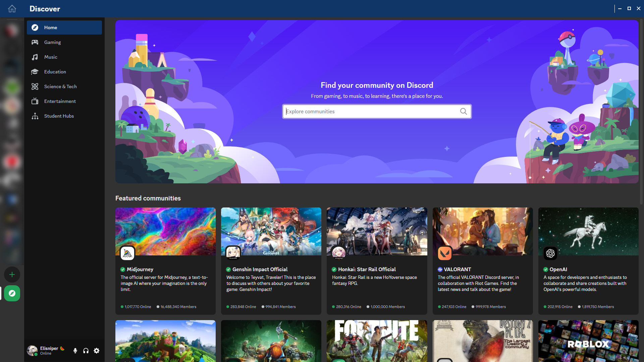Click the Elisniper user avatar
This screenshot has width=644, height=362.
pyautogui.click(x=32, y=351)
